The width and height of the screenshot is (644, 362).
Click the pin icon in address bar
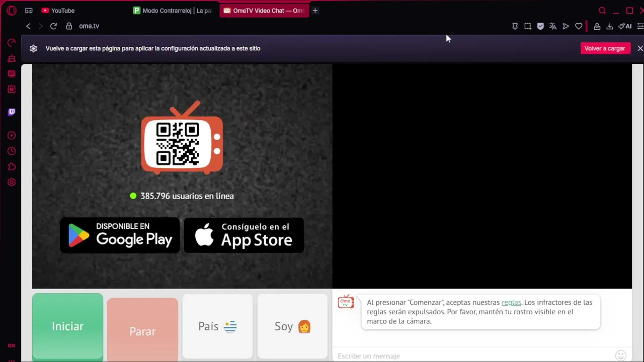[515, 26]
